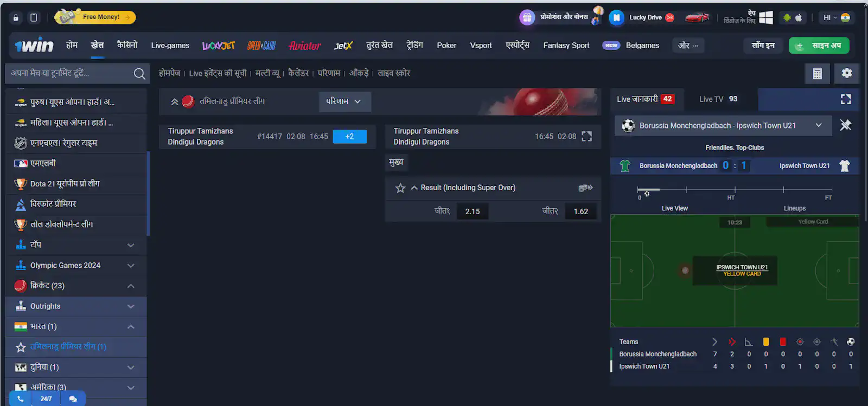Download the Windows app icon

766,17
